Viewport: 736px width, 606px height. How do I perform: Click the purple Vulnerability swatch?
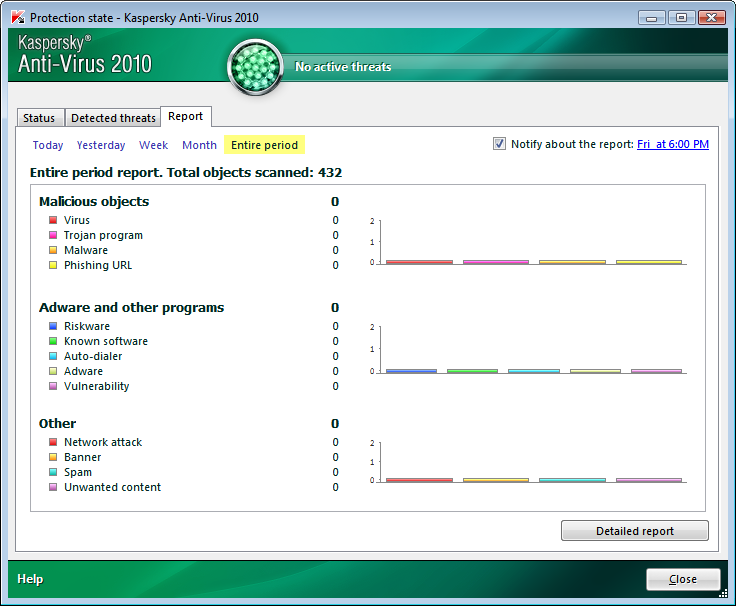tap(53, 386)
